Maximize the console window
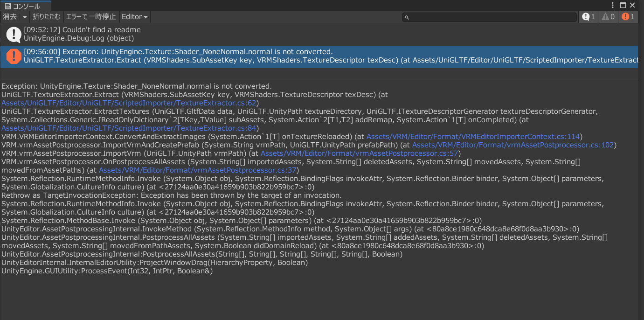644x320 pixels. (x=623, y=6)
